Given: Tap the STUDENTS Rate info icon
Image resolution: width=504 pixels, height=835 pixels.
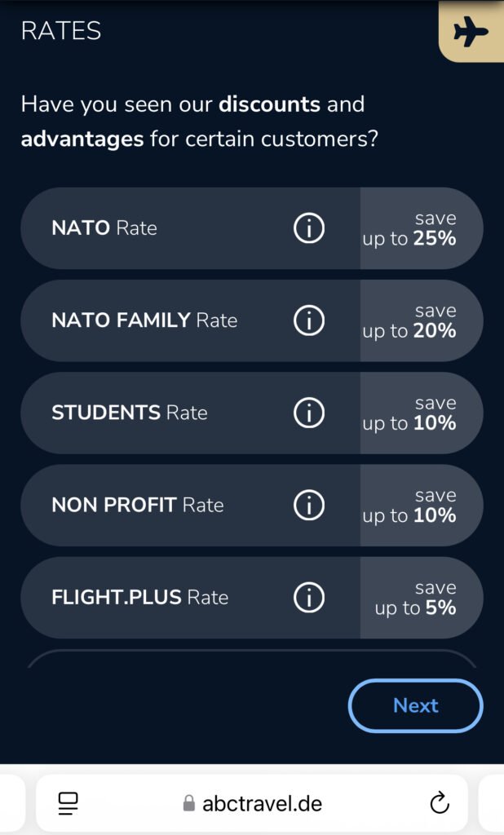Looking at the screenshot, I should tap(308, 413).
